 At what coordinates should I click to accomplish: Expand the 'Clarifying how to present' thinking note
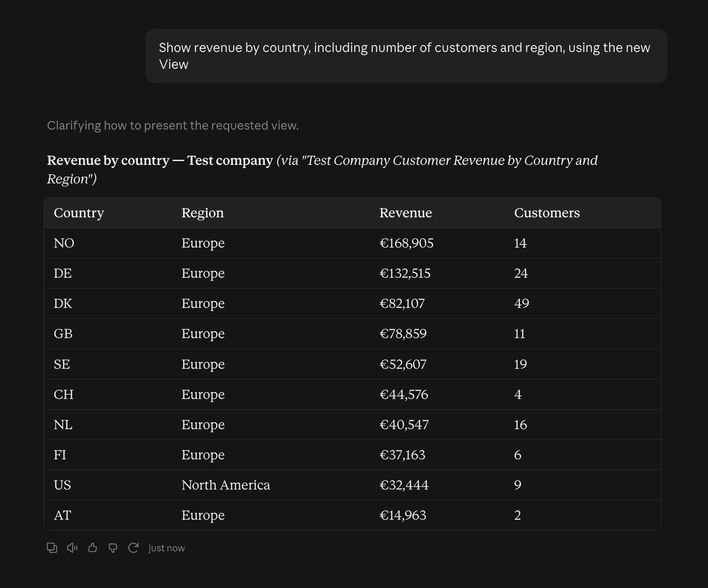[x=173, y=125]
